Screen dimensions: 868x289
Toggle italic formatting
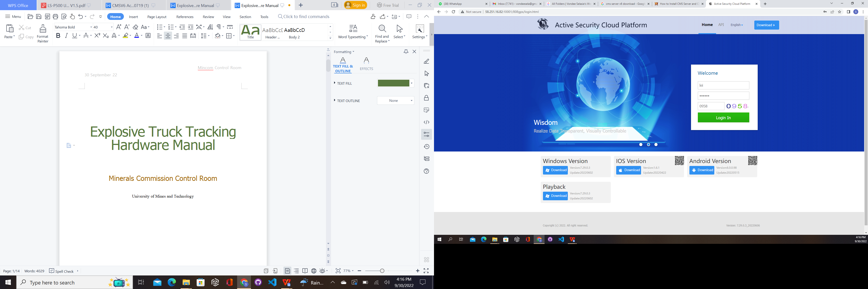(66, 36)
